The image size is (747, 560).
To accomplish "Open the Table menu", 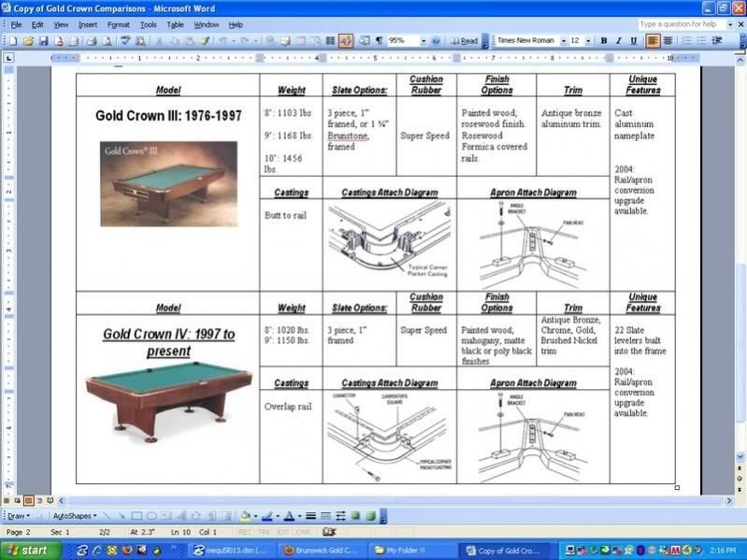I will [176, 24].
